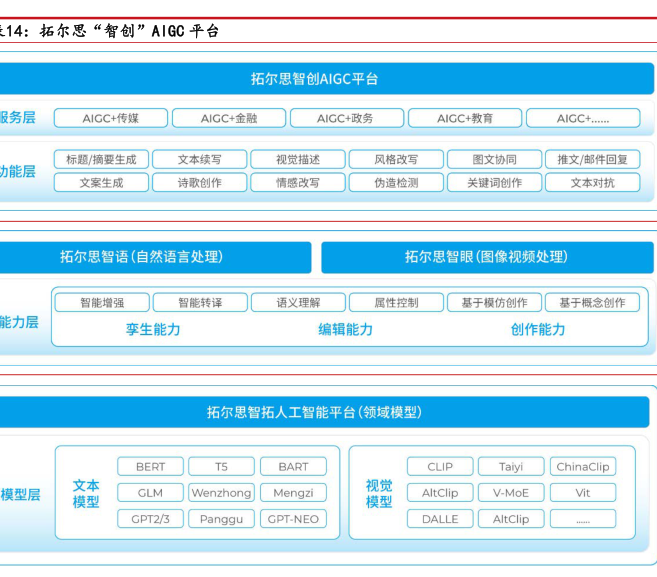The width and height of the screenshot is (657, 577).
Task: Click the 风格改写 function box
Action: (x=396, y=159)
